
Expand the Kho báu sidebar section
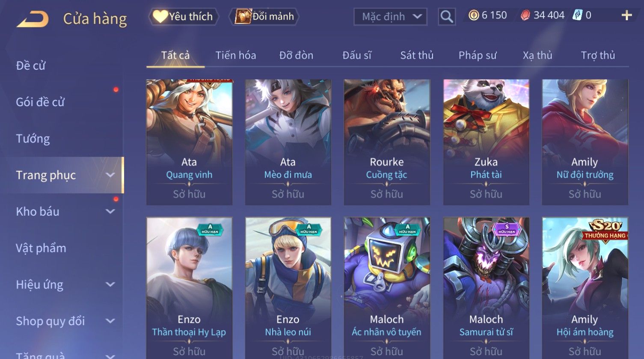[110, 211]
